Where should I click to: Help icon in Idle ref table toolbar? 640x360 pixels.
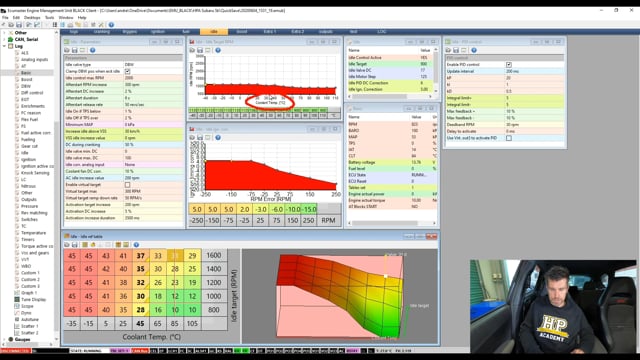coord(136,245)
